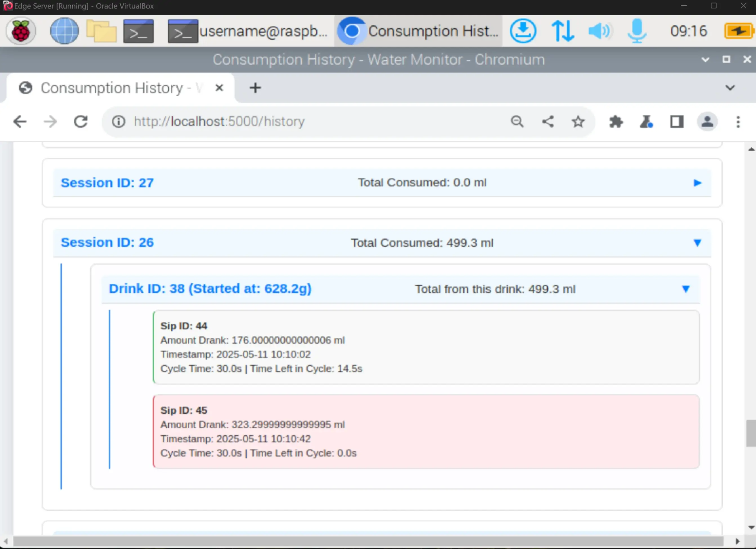Image resolution: width=756 pixels, height=549 pixels.
Task: Click the Chromium window title bar dropdown chevron
Action: tap(705, 60)
